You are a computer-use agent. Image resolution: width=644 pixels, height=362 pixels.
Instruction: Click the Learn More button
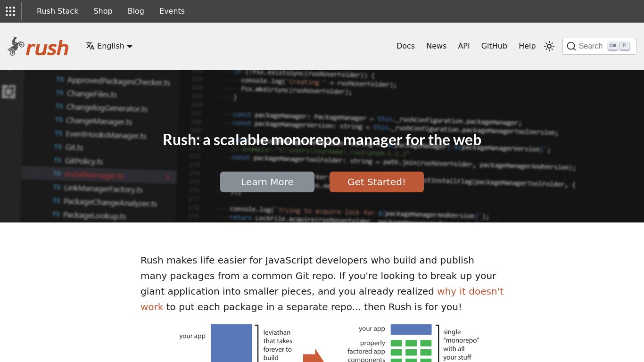267,182
